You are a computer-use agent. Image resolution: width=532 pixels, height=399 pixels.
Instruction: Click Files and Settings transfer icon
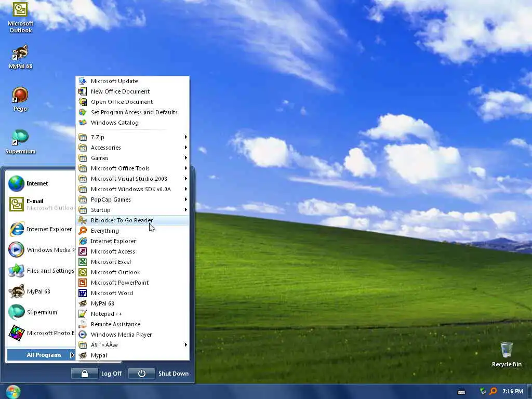[x=16, y=270]
